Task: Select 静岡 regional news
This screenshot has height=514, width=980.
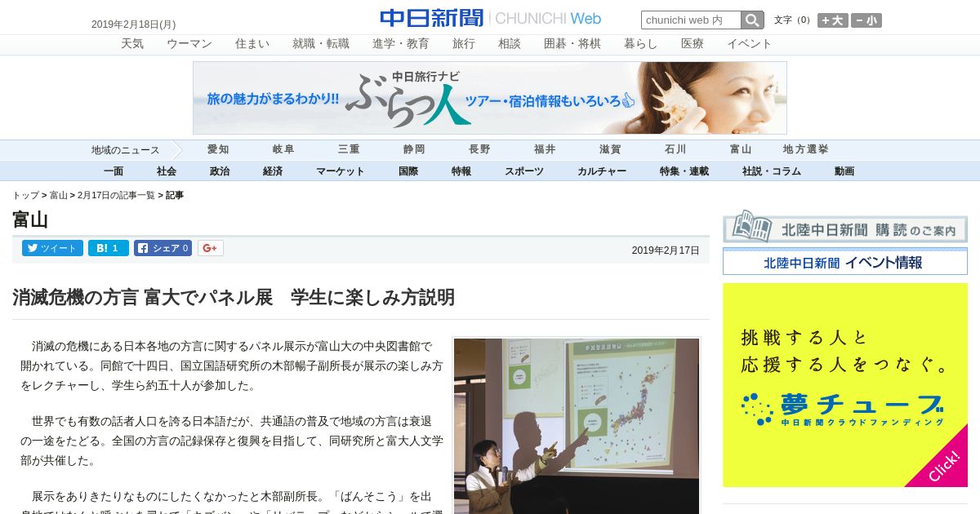Action: click(414, 150)
